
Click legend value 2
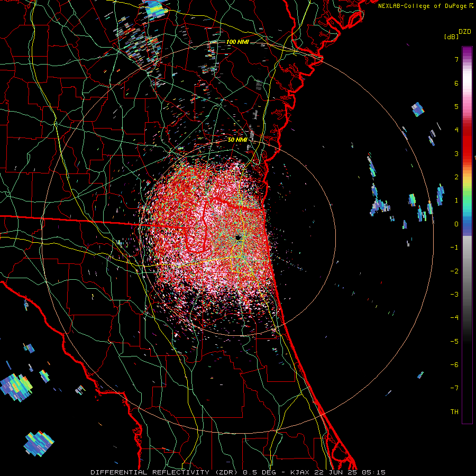pos(456,177)
